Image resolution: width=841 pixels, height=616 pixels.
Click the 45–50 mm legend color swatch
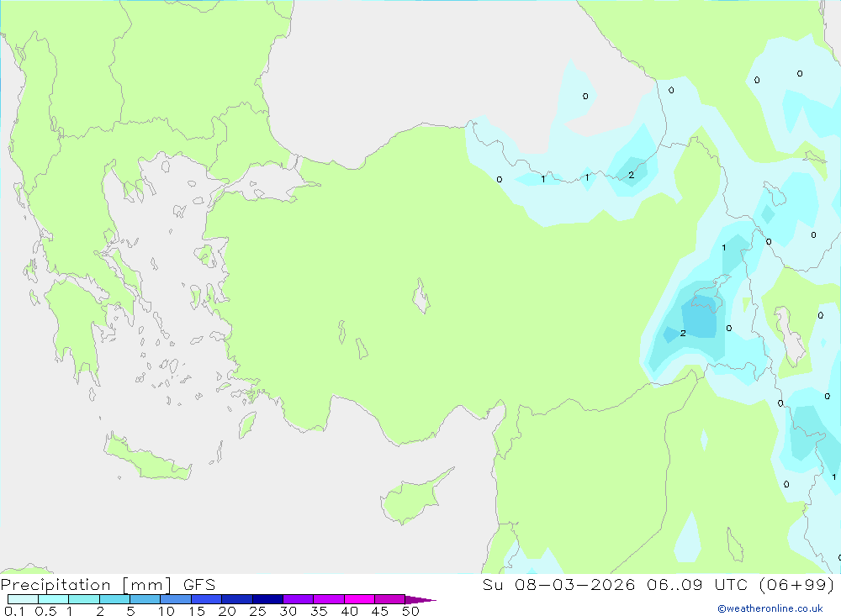point(390,599)
